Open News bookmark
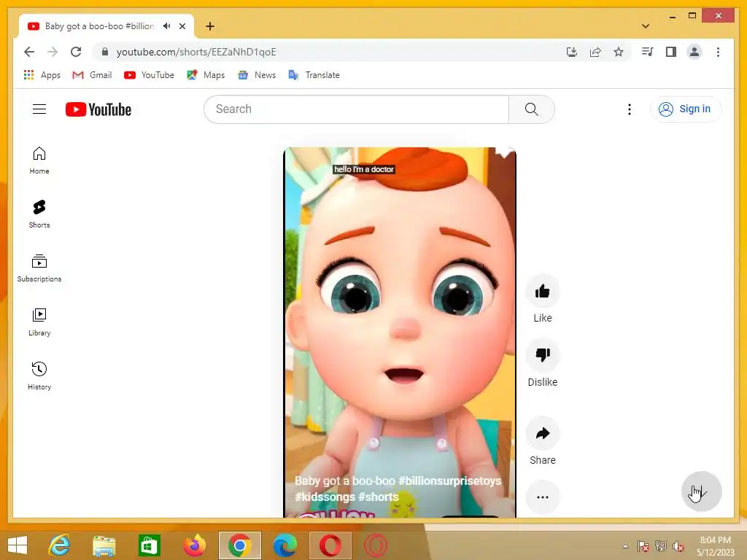The height and width of the screenshot is (560, 747). click(258, 75)
